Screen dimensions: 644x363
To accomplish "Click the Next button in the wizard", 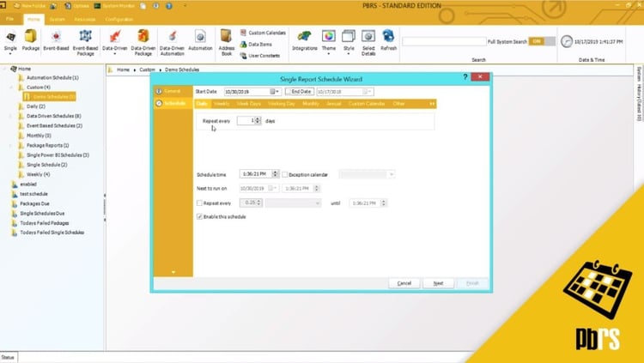I will coord(438,283).
